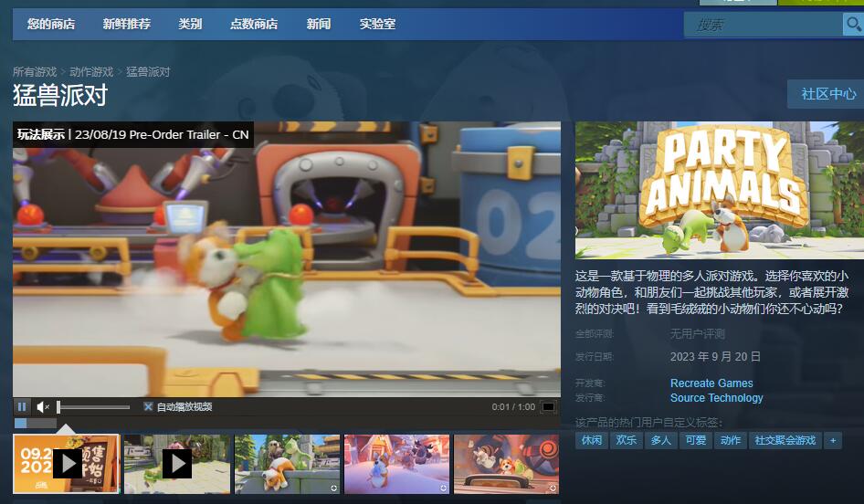Open developer Recreate Games link

point(711,383)
